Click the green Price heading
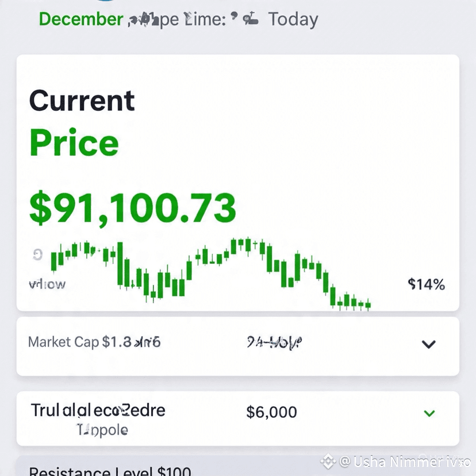This screenshot has width=476, height=476. [x=74, y=143]
